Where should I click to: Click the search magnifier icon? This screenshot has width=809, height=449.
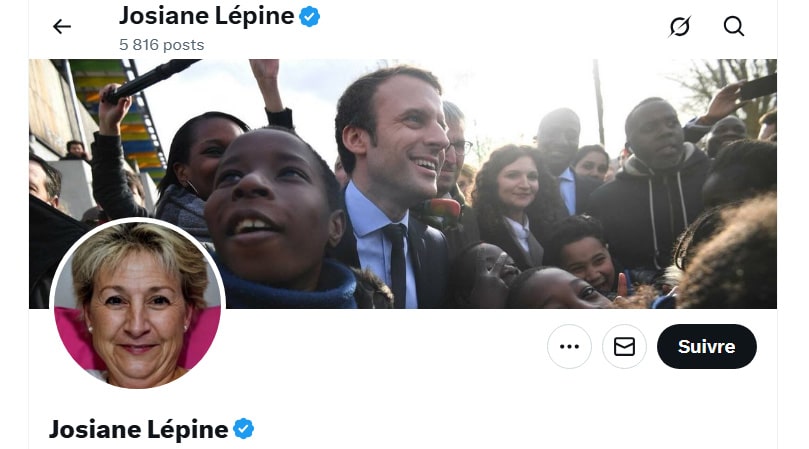pyautogui.click(x=734, y=26)
